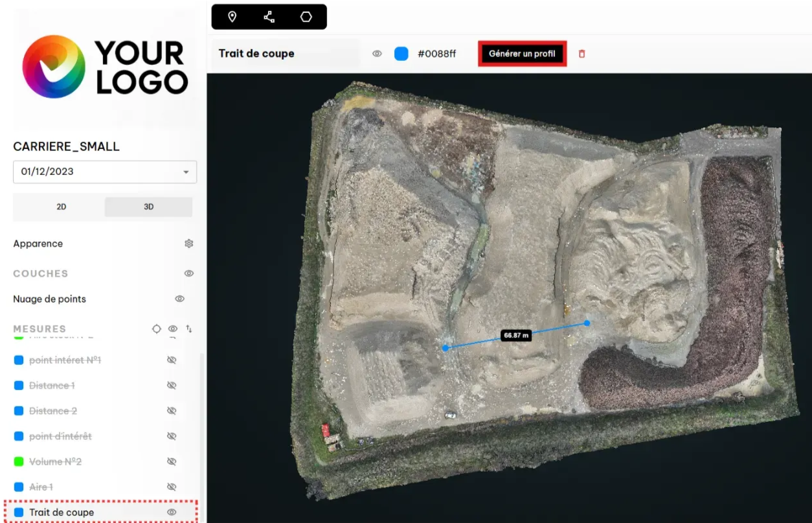Viewport: 812px width, 523px height.
Task: Show the point d'intérêt measure
Action: tap(172, 436)
